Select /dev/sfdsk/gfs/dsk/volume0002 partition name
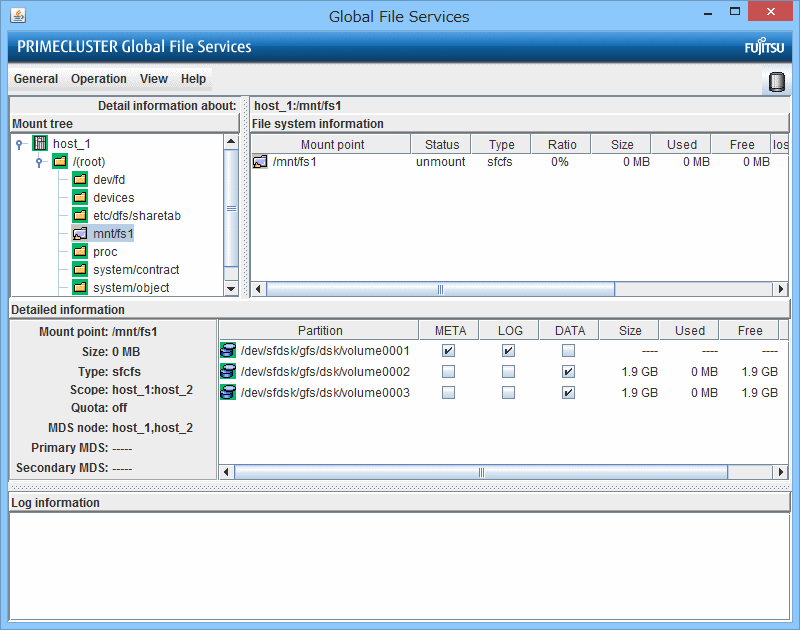Viewport: 800px width, 630px height. pos(325,371)
